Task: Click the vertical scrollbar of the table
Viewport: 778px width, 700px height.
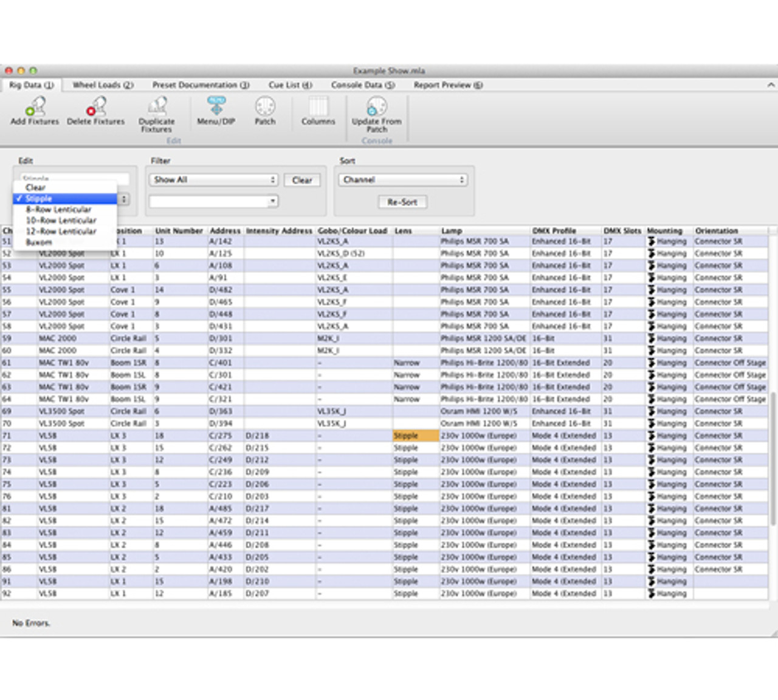Action: click(x=773, y=459)
